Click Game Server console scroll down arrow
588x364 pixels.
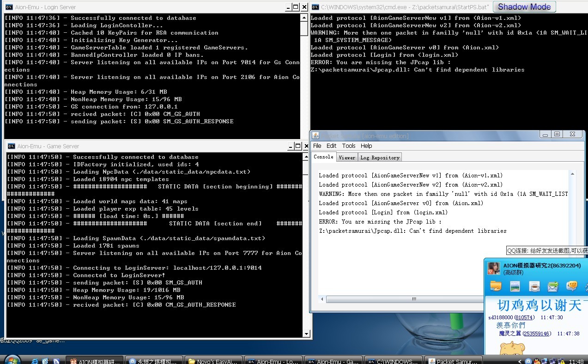[x=306, y=334]
